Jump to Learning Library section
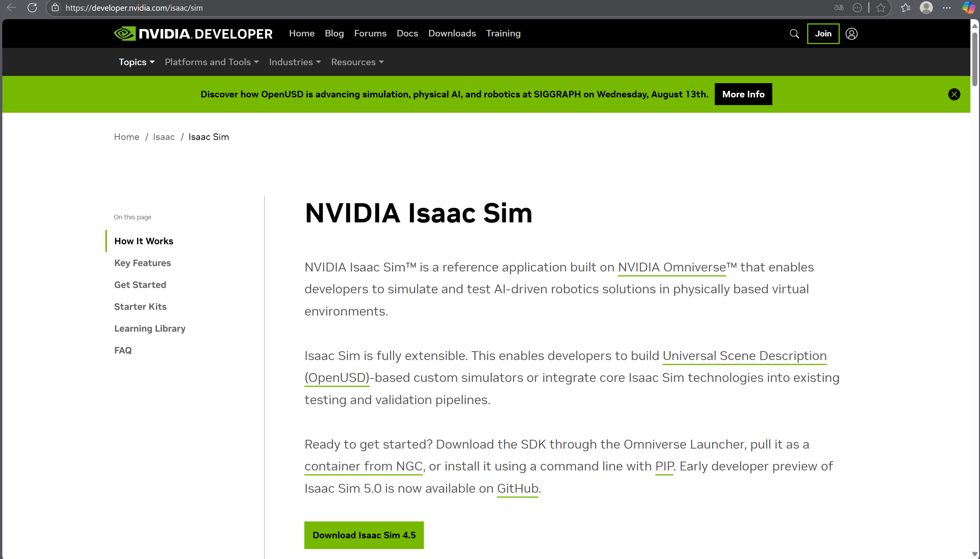980x559 pixels. click(150, 329)
